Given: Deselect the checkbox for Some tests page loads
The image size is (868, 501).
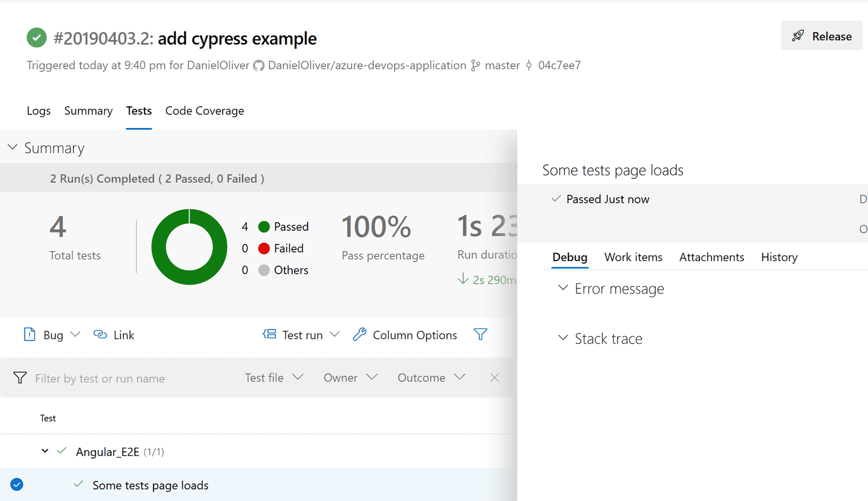Looking at the screenshot, I should [x=17, y=484].
